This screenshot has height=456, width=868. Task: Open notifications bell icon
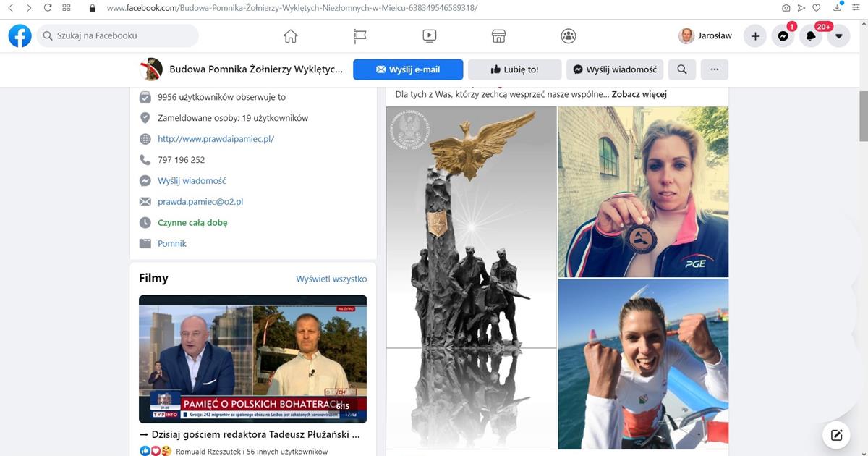[x=811, y=35]
